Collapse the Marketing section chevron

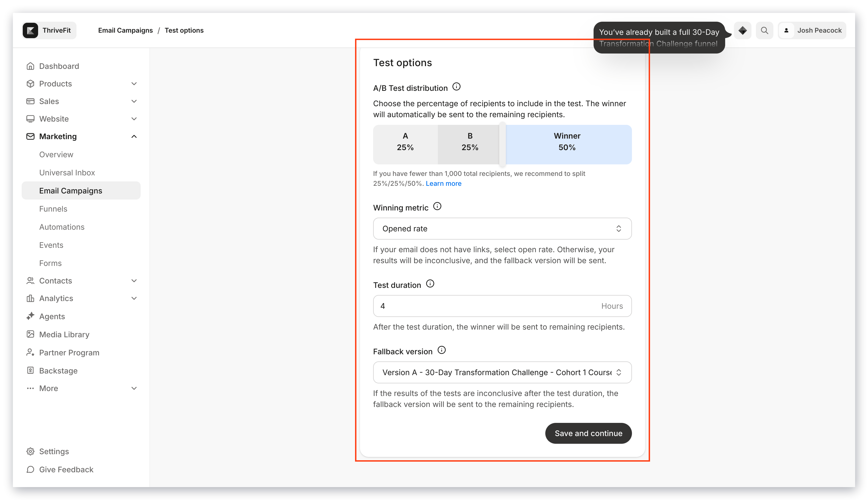coord(134,136)
